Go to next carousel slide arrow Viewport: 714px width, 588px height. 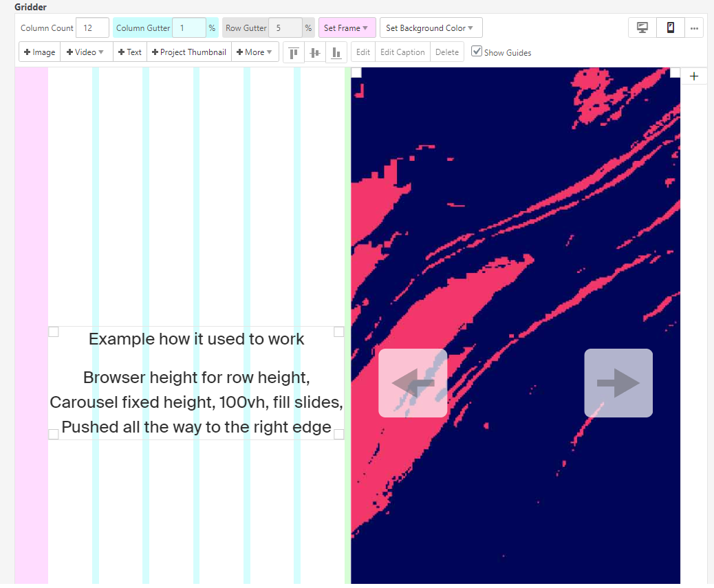pyautogui.click(x=618, y=383)
